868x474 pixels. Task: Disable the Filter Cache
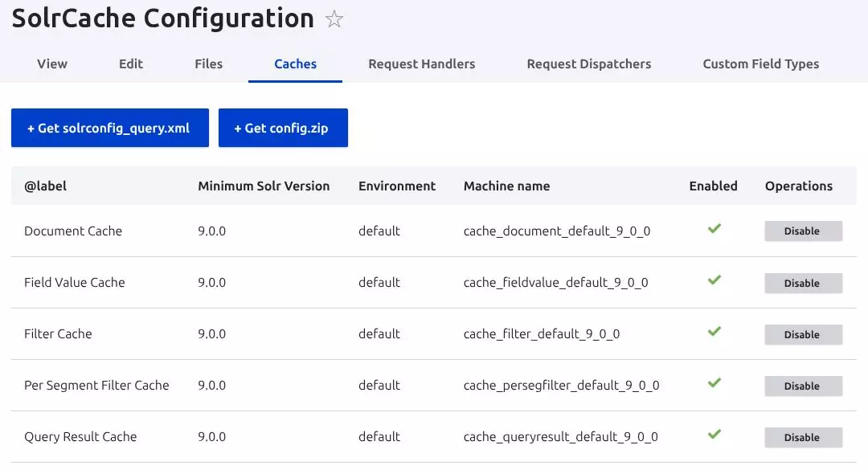coord(803,335)
